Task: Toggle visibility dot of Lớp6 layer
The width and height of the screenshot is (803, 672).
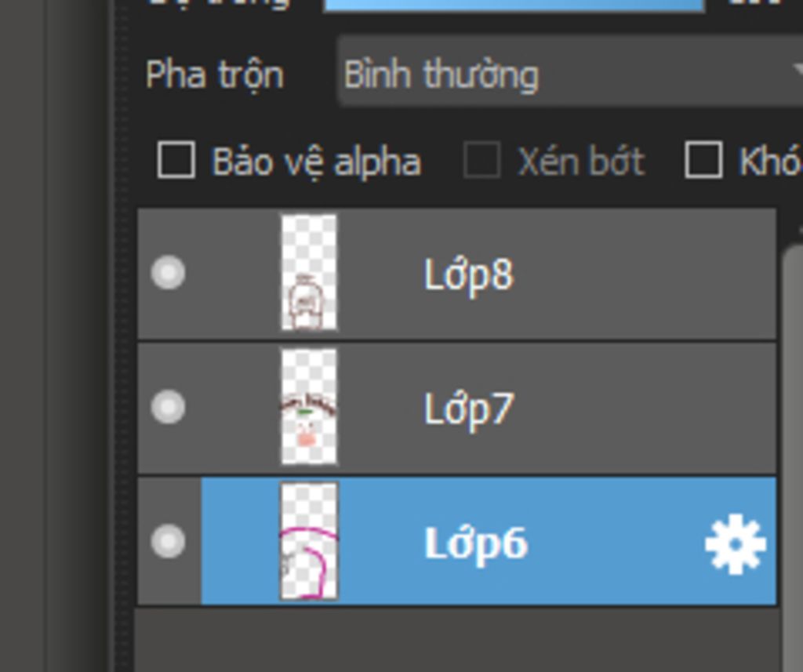Action: click(x=168, y=541)
